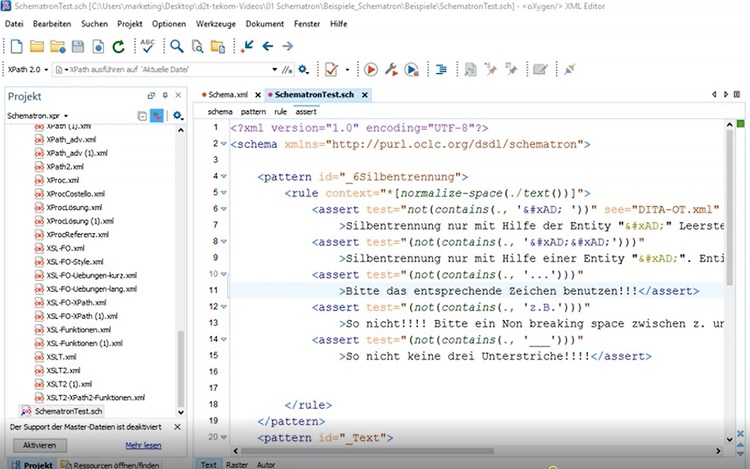Image resolution: width=750 pixels, height=469 pixels.
Task: Open the Datei menu
Action: tap(14, 23)
